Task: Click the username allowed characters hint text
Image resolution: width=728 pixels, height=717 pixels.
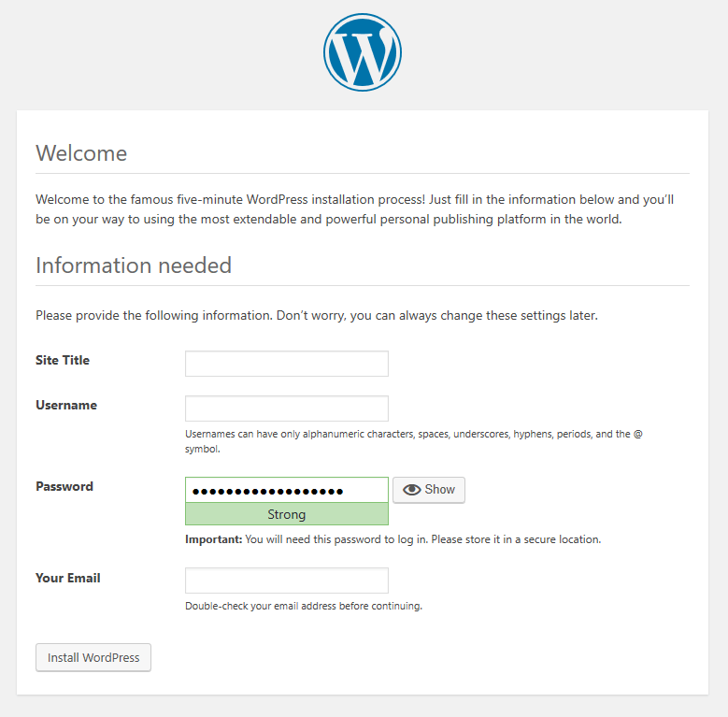Action: (x=414, y=441)
